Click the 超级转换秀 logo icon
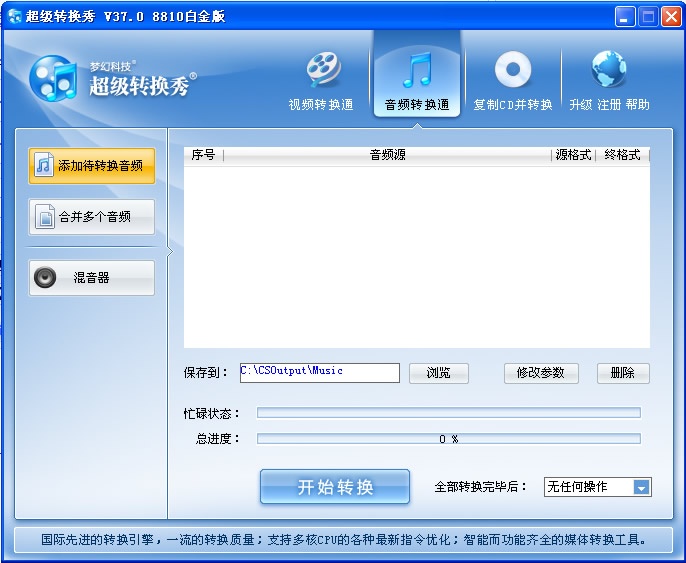686x563 pixels. [x=53, y=78]
